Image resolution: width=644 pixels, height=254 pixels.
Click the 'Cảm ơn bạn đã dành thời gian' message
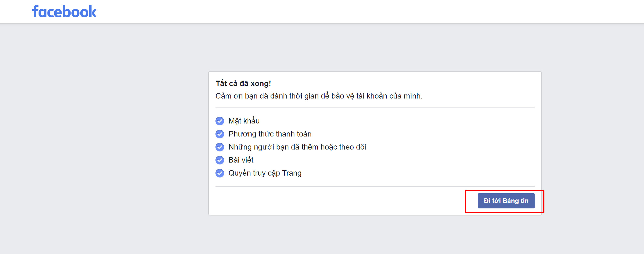pyautogui.click(x=319, y=96)
